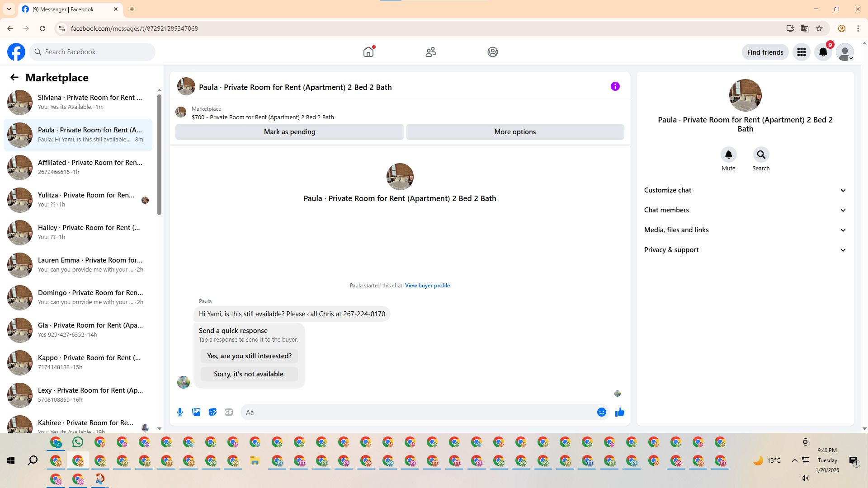The image size is (868, 488).
Task: Open the Hailey conversation
Action: tap(78, 232)
